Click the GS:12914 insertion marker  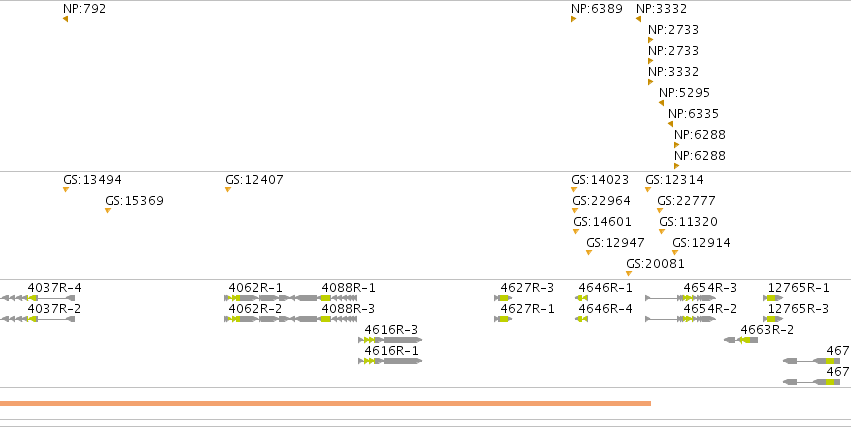[675, 252]
